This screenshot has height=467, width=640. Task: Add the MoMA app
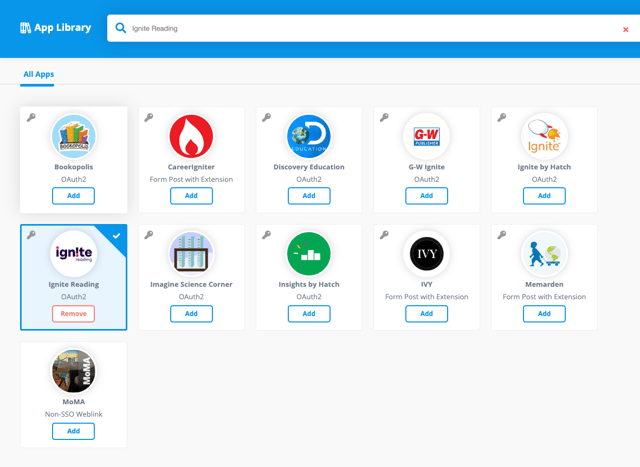tap(73, 431)
